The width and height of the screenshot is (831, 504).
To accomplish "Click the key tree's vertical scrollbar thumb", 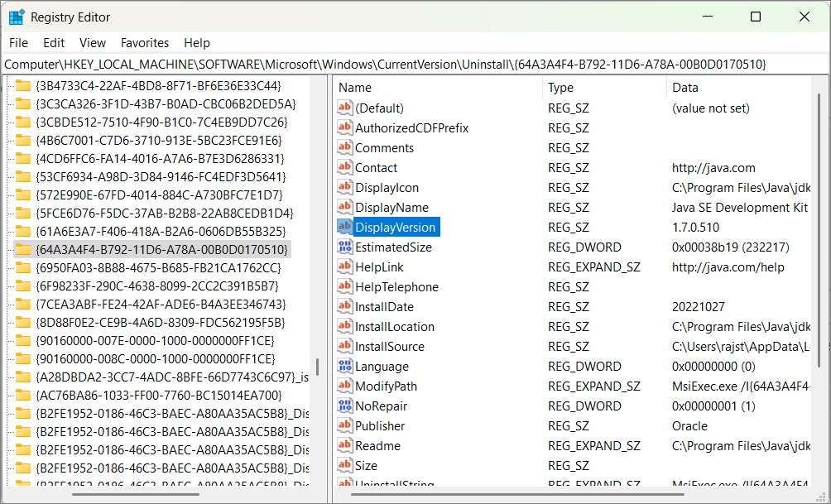I will point(318,367).
